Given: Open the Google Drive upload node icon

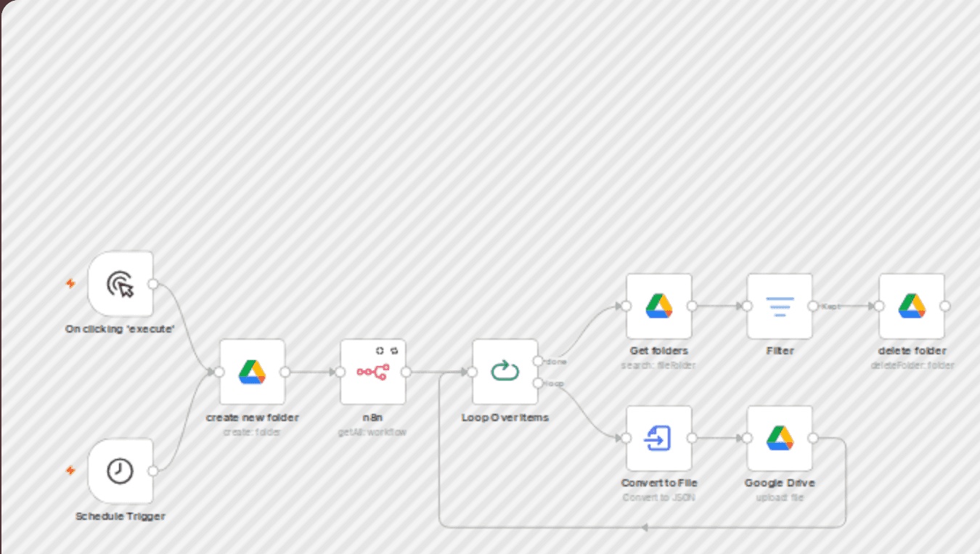Looking at the screenshot, I should click(x=780, y=438).
